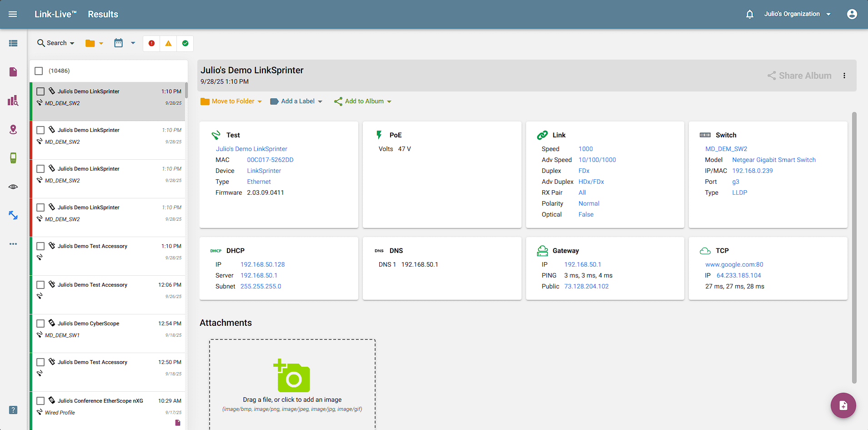Select the Units tester device icon

(x=13, y=158)
